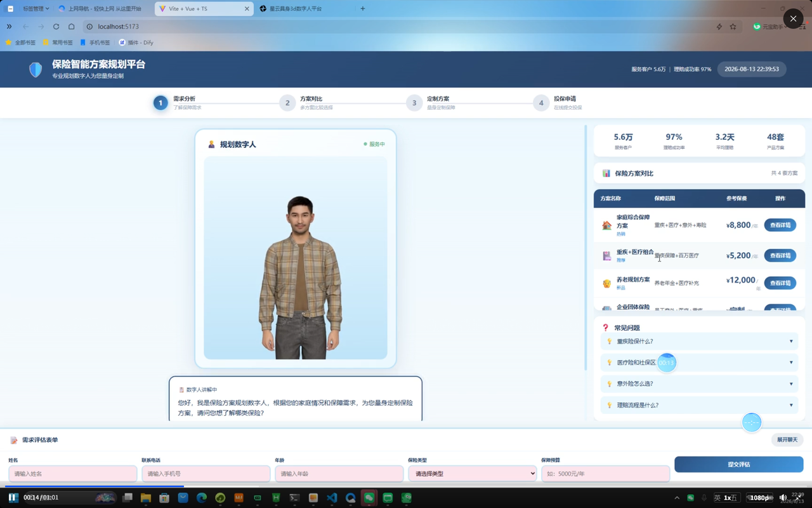Click the elderly face icon for 养老规划方案
This screenshot has height=508, width=812.
pyautogui.click(x=606, y=283)
